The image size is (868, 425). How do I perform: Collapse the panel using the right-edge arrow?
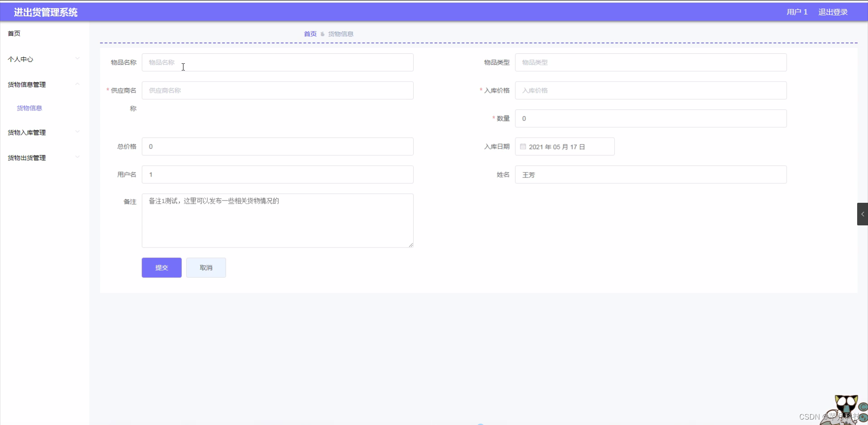pos(863,214)
